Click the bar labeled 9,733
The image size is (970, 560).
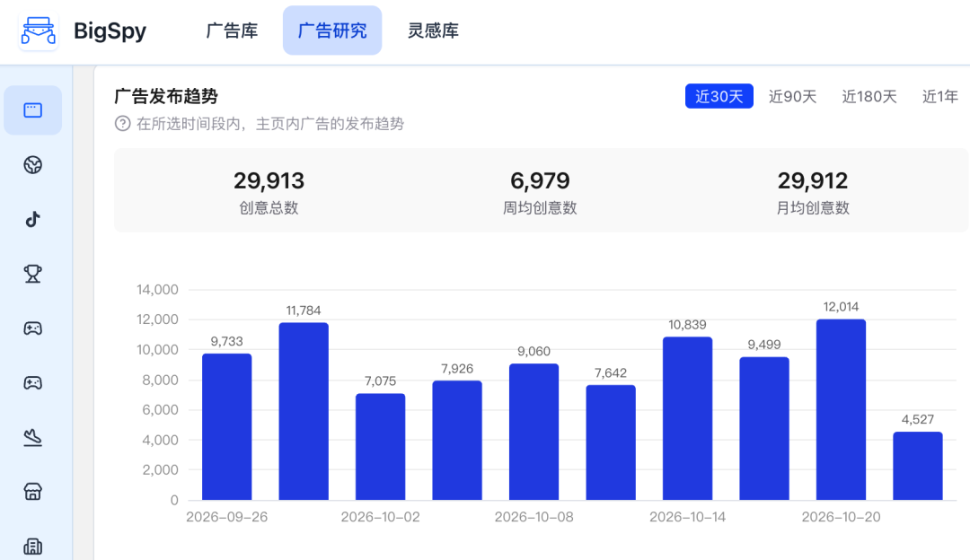[x=227, y=426]
